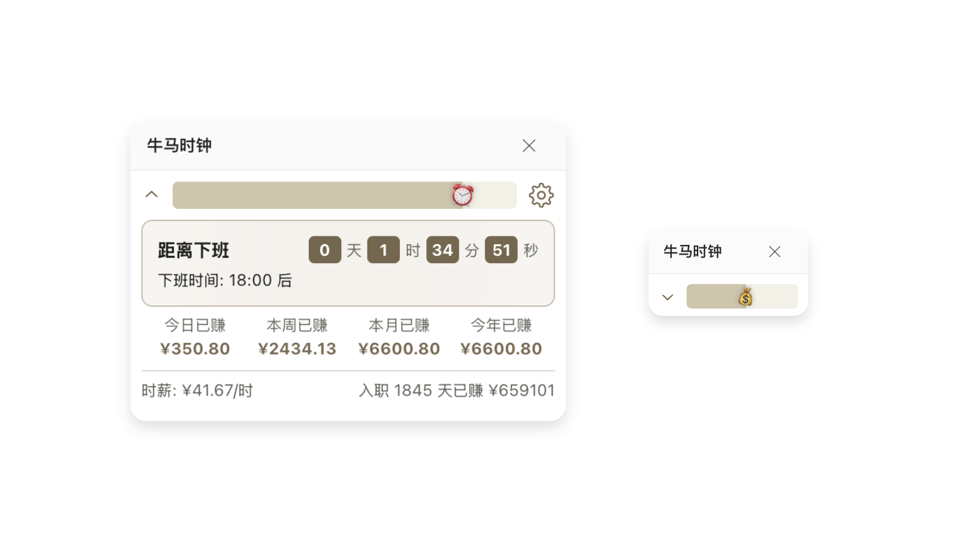Click the alarm clock emoji on progress bar

pyautogui.click(x=462, y=195)
